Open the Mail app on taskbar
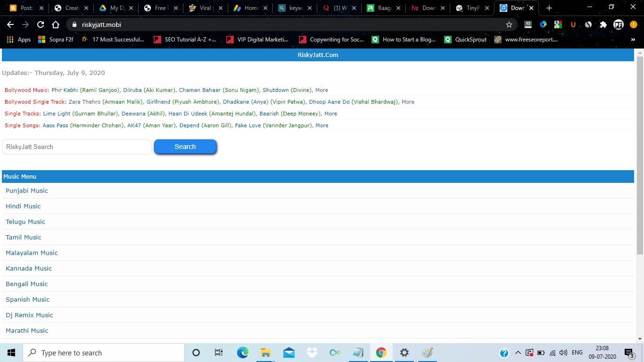This screenshot has height=362, width=644. coord(289,353)
